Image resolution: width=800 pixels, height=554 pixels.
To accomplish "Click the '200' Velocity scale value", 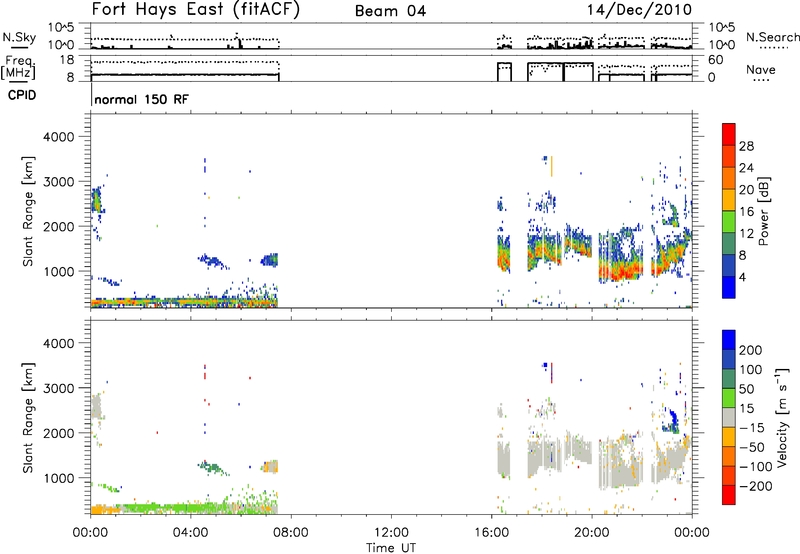I will click(x=751, y=350).
